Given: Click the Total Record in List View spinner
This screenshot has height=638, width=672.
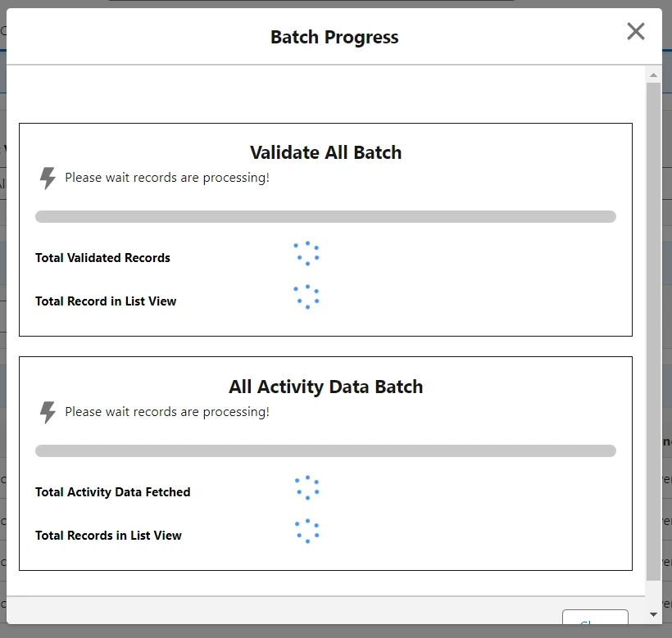Looking at the screenshot, I should [x=306, y=297].
